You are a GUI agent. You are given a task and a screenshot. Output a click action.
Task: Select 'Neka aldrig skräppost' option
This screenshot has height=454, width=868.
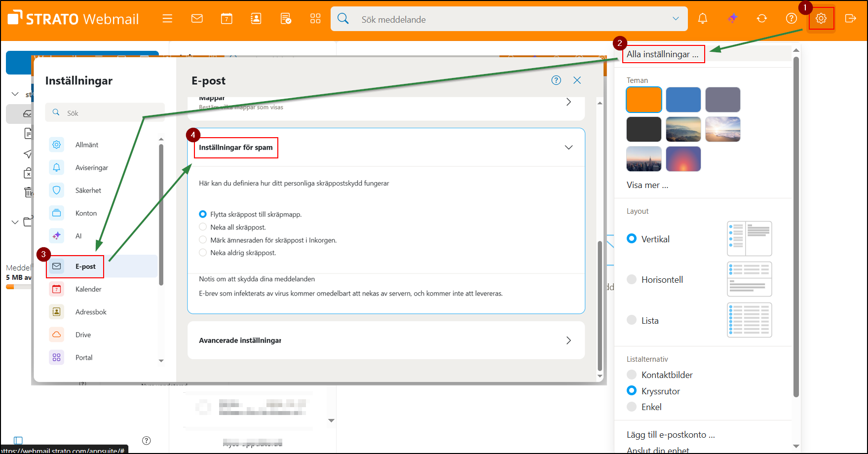[x=203, y=253]
